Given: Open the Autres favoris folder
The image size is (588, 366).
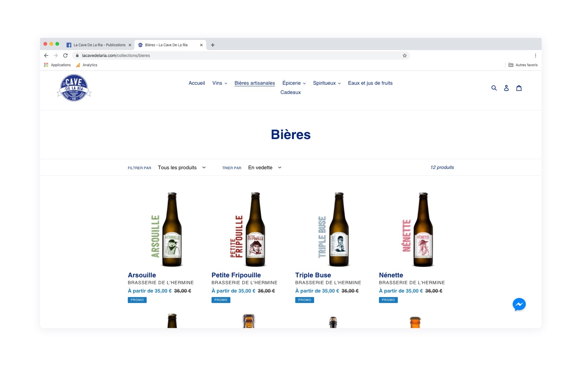Looking at the screenshot, I should (523, 65).
